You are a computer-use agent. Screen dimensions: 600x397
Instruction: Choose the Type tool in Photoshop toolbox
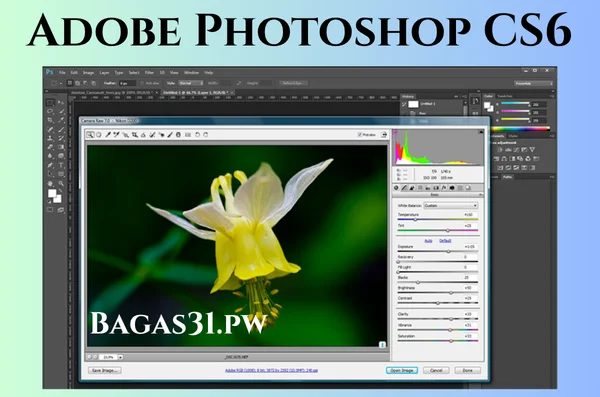[x=61, y=165]
